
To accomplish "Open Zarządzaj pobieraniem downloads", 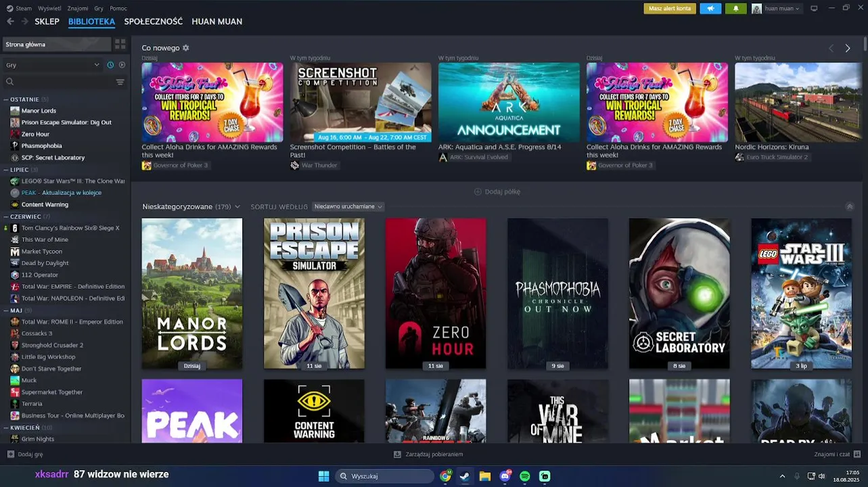I will point(428,455).
